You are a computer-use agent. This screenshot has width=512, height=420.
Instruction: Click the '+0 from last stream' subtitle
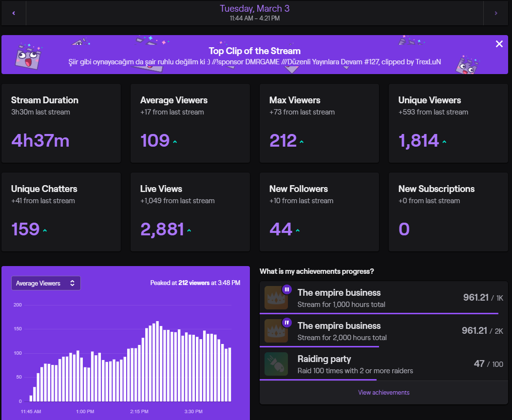coord(429,201)
